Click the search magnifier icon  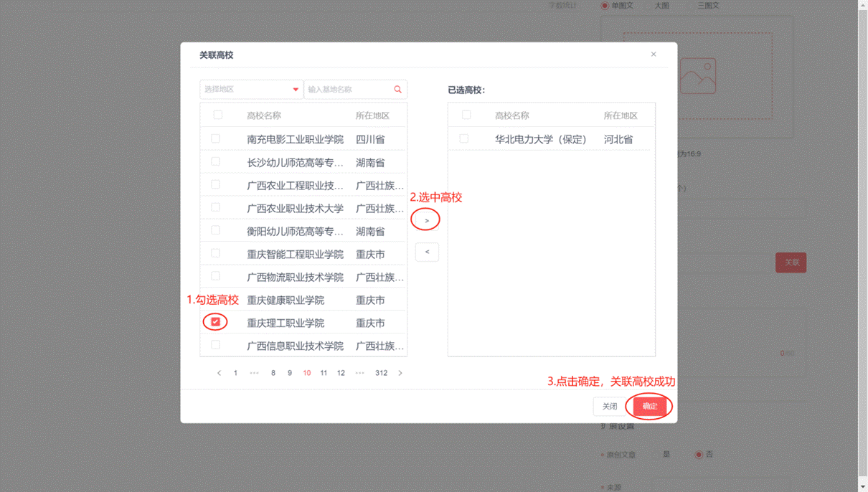pos(397,90)
